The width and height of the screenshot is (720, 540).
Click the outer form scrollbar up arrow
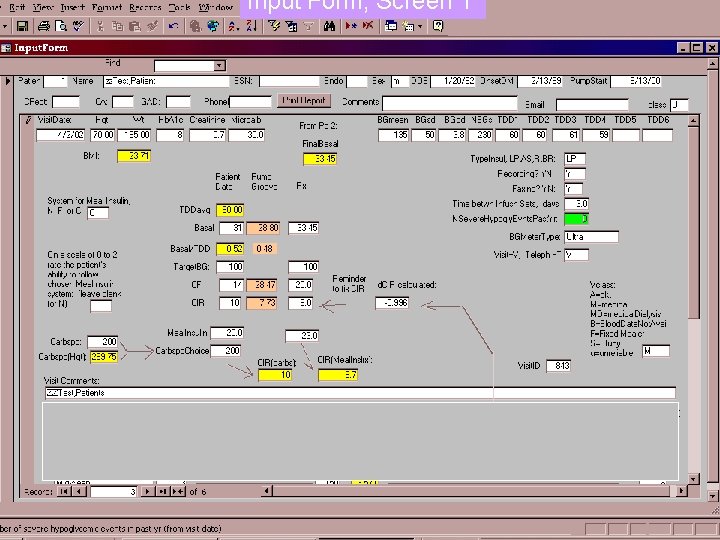click(x=712, y=63)
